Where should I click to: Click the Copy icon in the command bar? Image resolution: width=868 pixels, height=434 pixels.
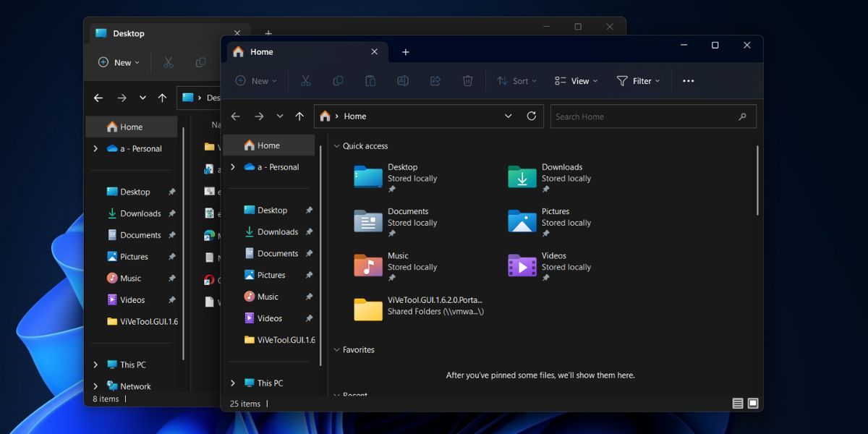338,80
